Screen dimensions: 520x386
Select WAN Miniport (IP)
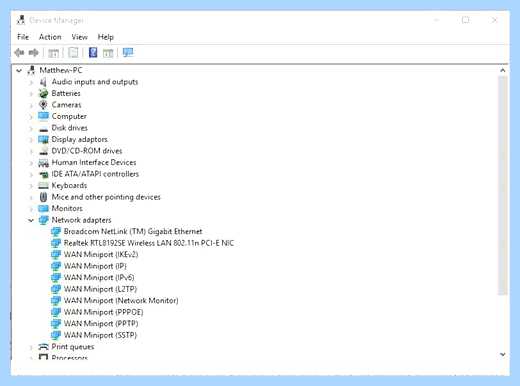pyautogui.click(x=95, y=266)
